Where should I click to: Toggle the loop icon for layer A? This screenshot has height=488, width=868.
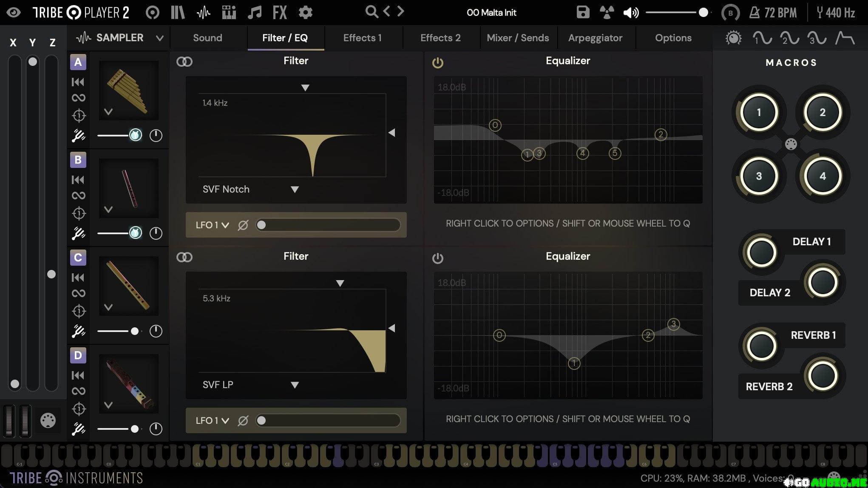pyautogui.click(x=79, y=98)
